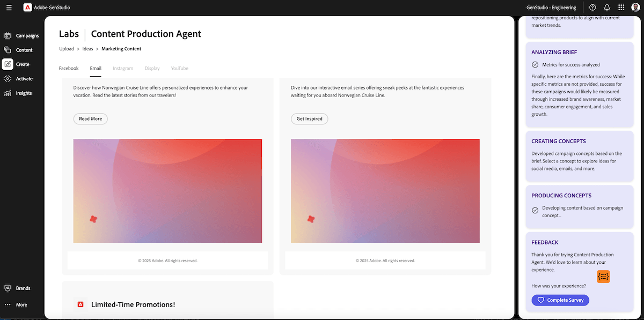Click the copyright footer under Read More email
The image size is (644, 320).
click(x=167, y=261)
